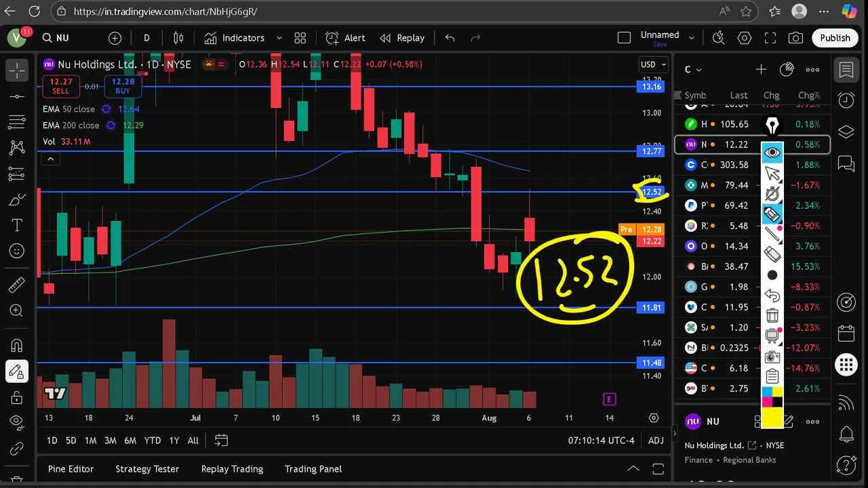Add a symbol to watchlist with plus icon
Image resolution: width=868 pixels, height=488 pixels.
[x=761, y=69]
